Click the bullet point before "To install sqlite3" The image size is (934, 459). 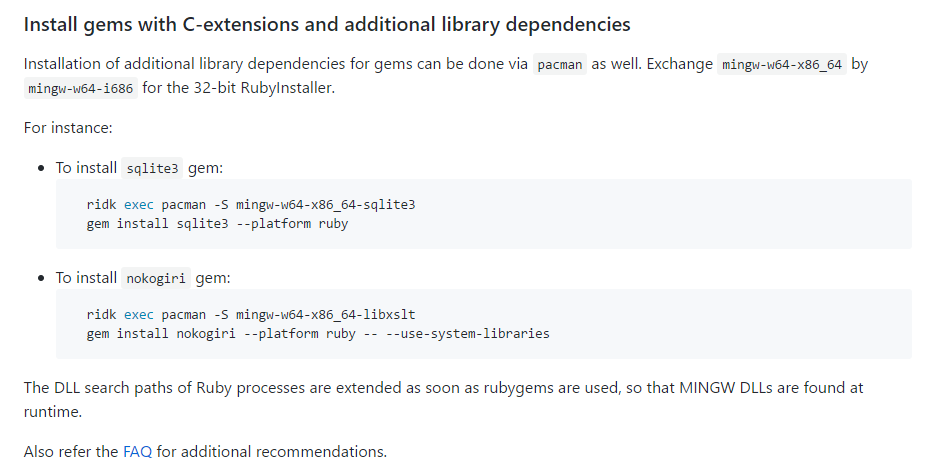coord(42,168)
